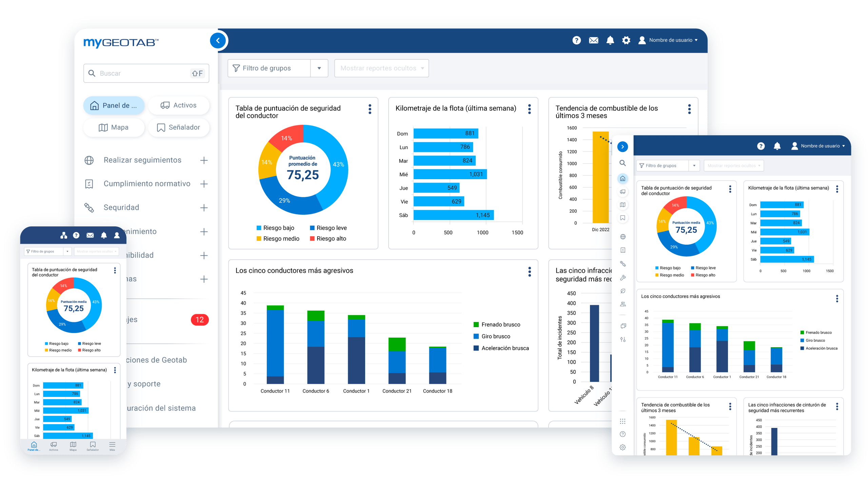Select the Mapa tab in the desktop sidebar
Image resolution: width=868 pixels, height=489 pixels.
tap(114, 128)
